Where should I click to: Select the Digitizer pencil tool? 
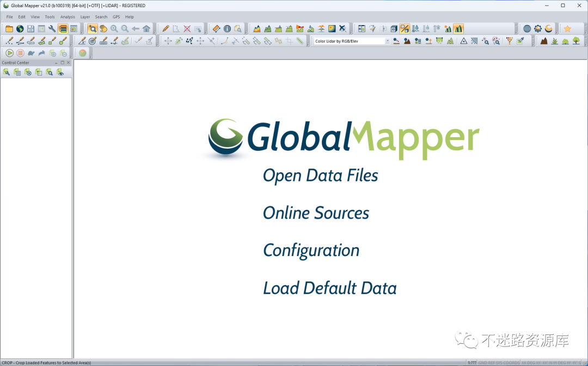(166, 29)
